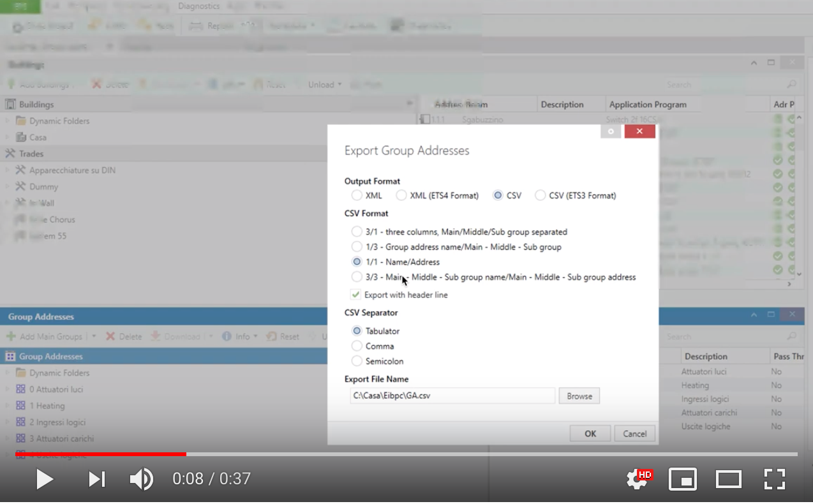Skip to the next video

point(97,479)
